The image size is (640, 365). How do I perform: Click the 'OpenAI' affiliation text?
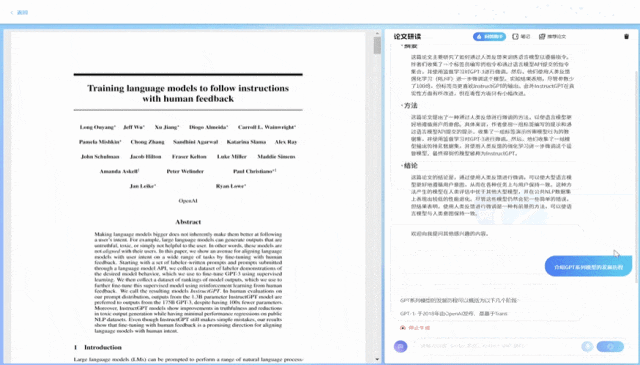point(188,201)
